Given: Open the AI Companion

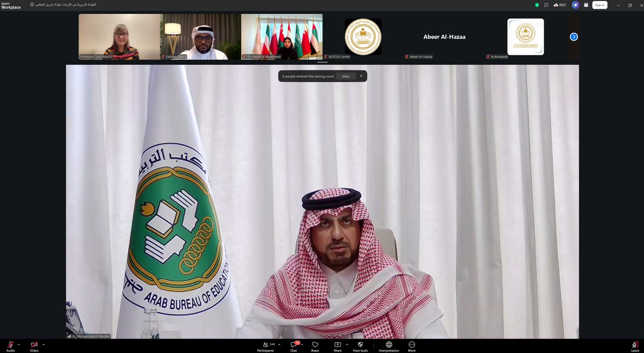Looking at the screenshot, I should (x=575, y=5).
